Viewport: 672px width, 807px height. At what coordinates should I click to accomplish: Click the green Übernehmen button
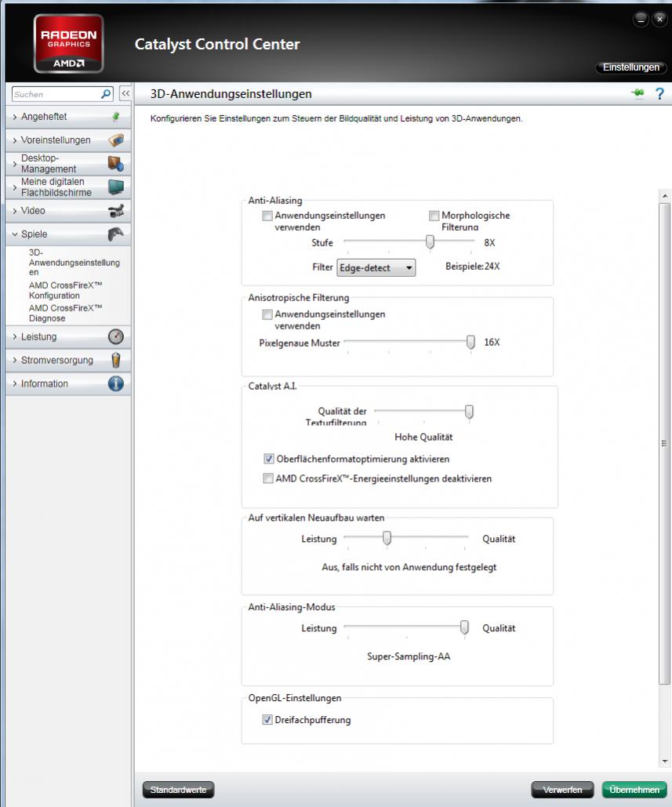[x=634, y=790]
